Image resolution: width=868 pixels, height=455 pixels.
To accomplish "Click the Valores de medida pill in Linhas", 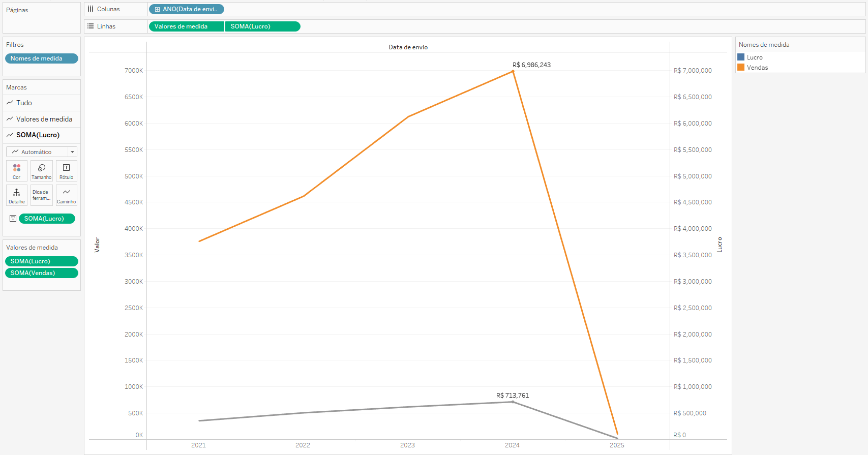I will (186, 26).
